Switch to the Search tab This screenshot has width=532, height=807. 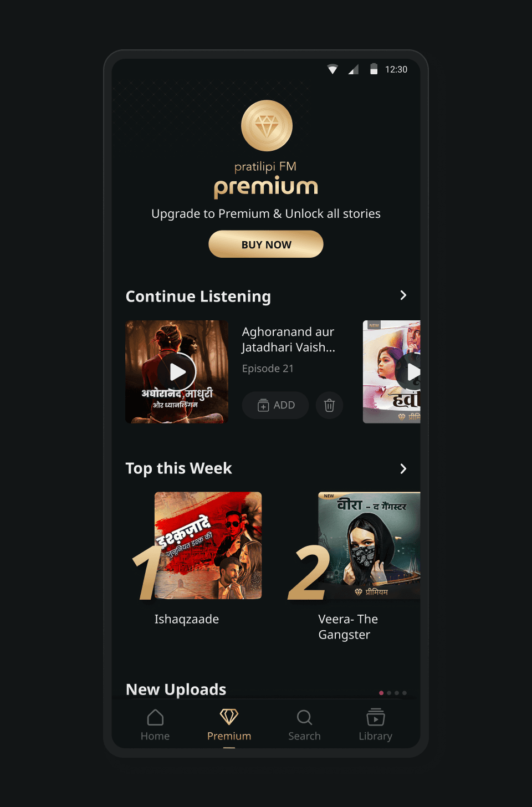[304, 725]
